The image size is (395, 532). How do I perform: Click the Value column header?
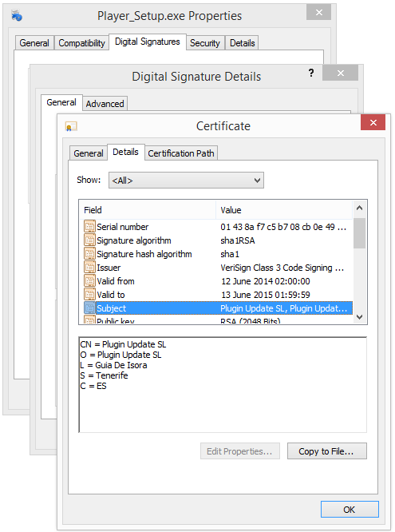[284, 210]
